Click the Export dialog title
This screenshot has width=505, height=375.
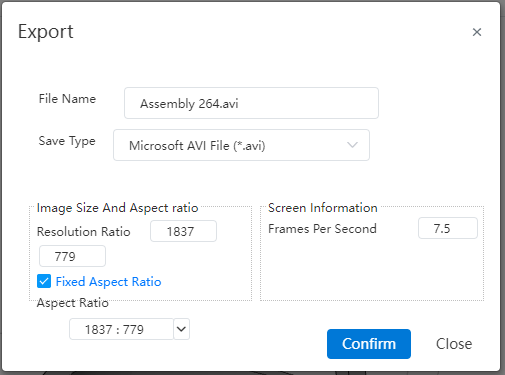pyautogui.click(x=46, y=32)
